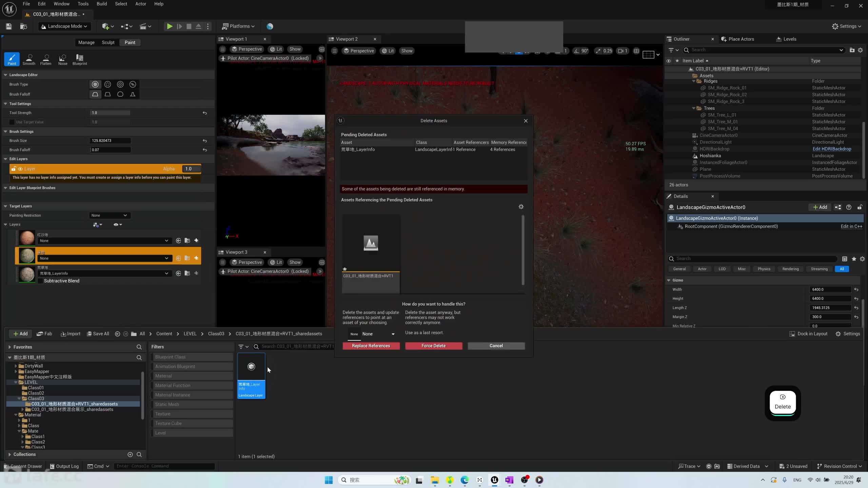The width and height of the screenshot is (868, 488).
Task: Adjust the layer Alpha value slider
Action: pos(192,169)
